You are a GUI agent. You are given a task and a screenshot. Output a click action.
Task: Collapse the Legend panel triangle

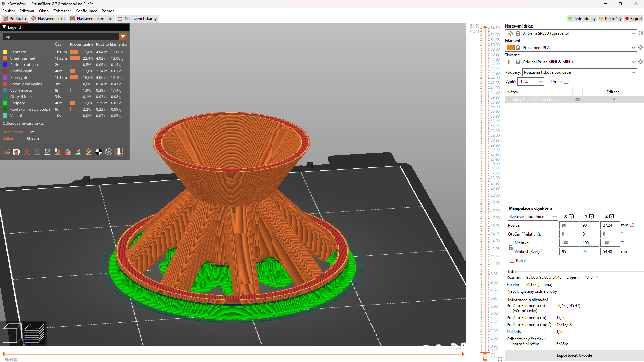[x=4, y=27]
